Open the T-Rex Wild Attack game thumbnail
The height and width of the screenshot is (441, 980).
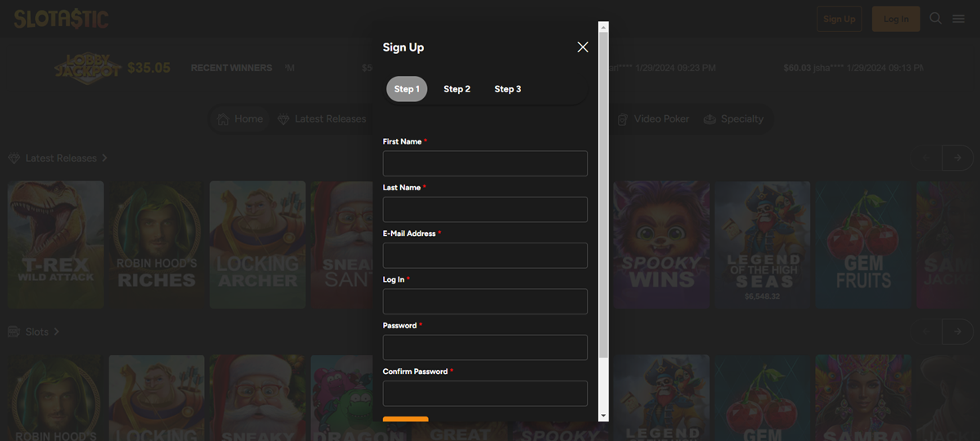tap(56, 244)
